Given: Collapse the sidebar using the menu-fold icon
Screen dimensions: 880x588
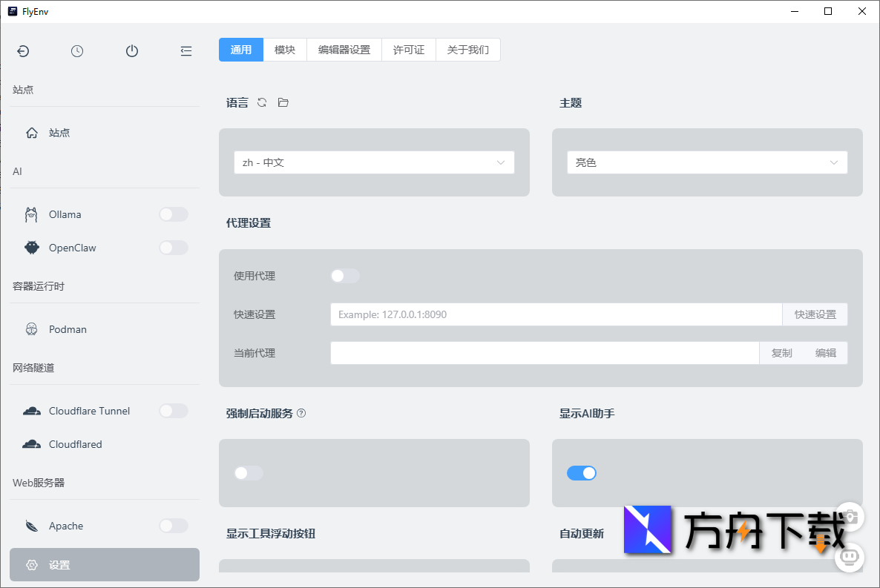Looking at the screenshot, I should click(186, 51).
